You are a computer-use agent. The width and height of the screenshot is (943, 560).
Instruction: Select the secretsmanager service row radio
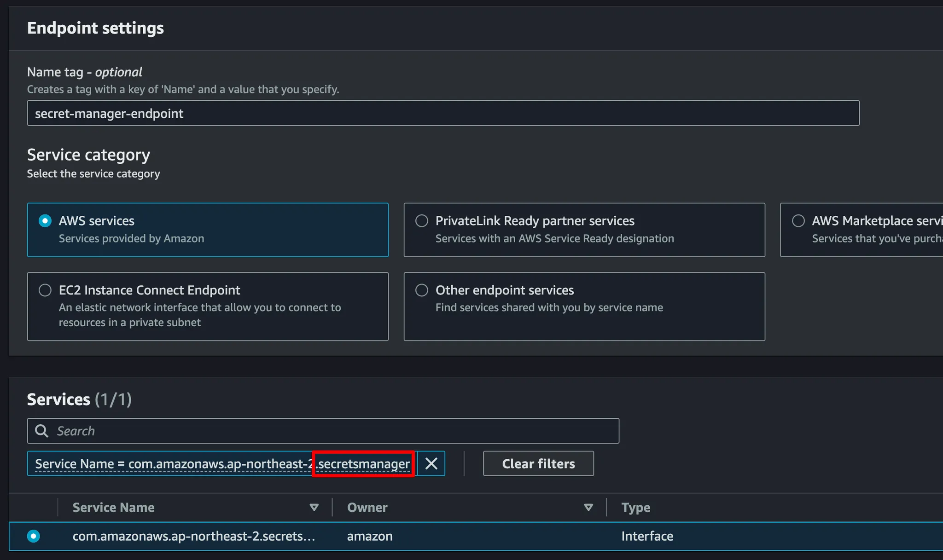coord(34,536)
